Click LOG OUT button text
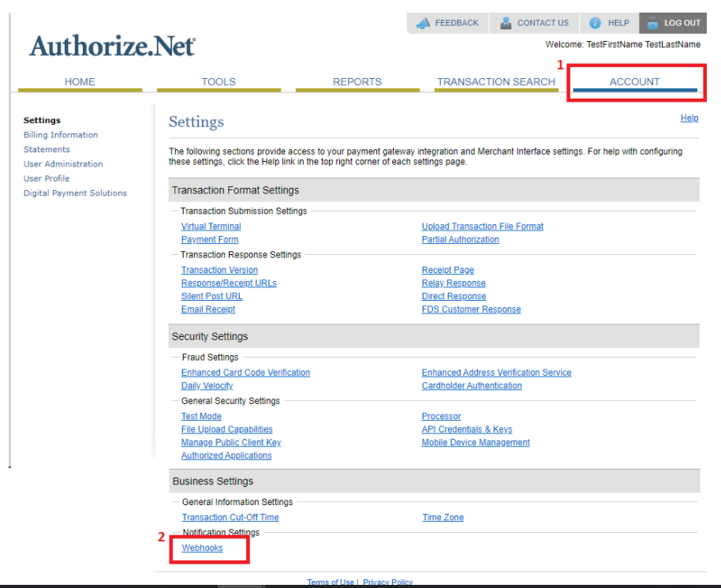Viewport: 721px width, 588px height. [682, 23]
